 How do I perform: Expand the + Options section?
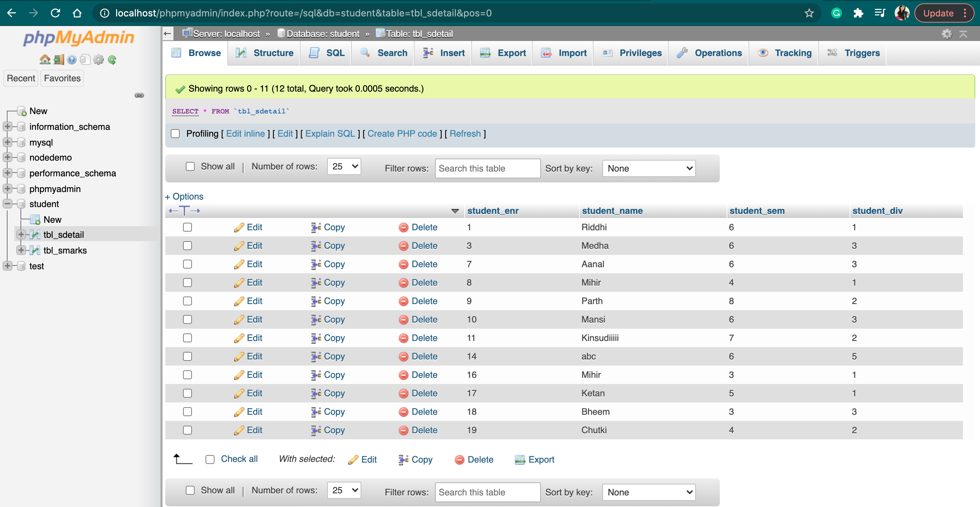[184, 197]
